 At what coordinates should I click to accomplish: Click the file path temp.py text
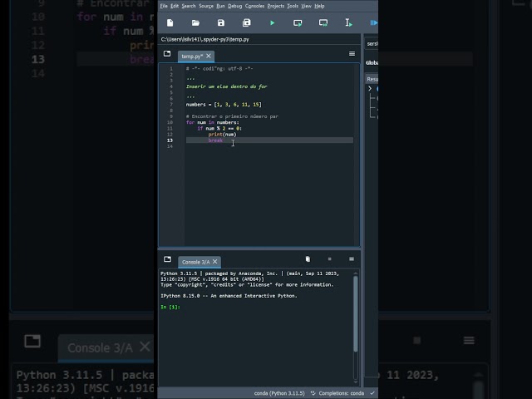point(205,39)
